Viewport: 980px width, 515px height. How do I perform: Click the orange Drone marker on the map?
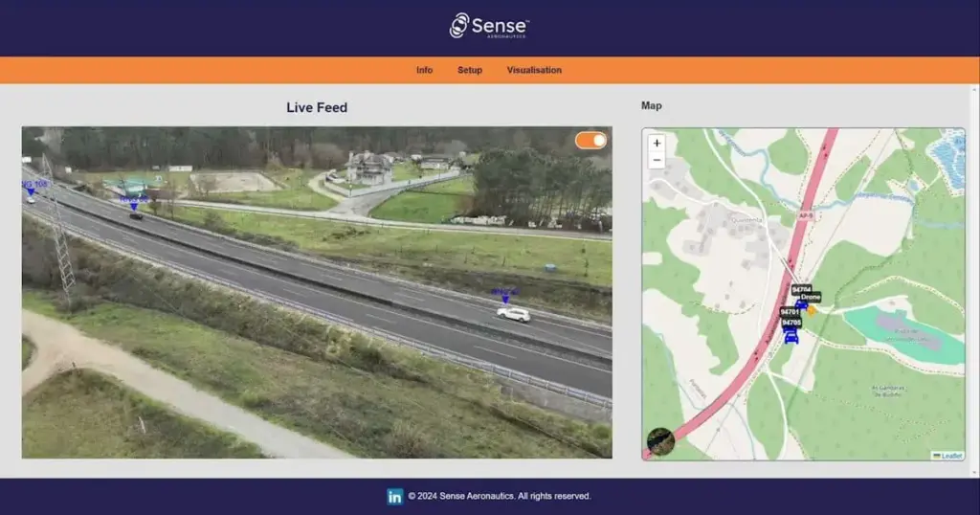tap(812, 308)
